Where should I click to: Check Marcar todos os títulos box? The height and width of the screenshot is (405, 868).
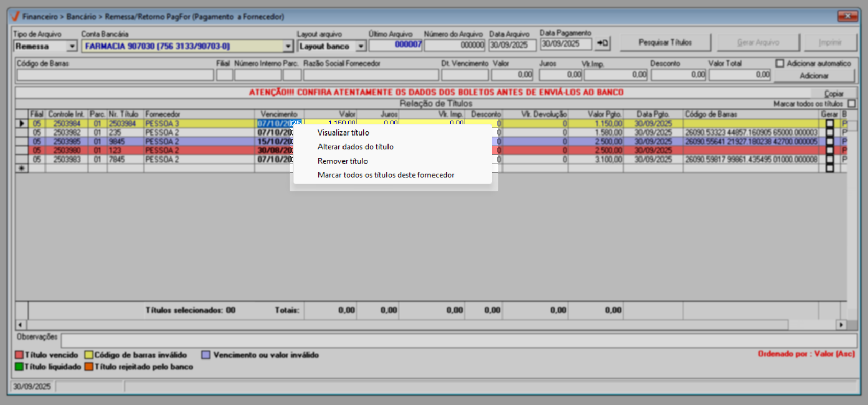coord(851,104)
